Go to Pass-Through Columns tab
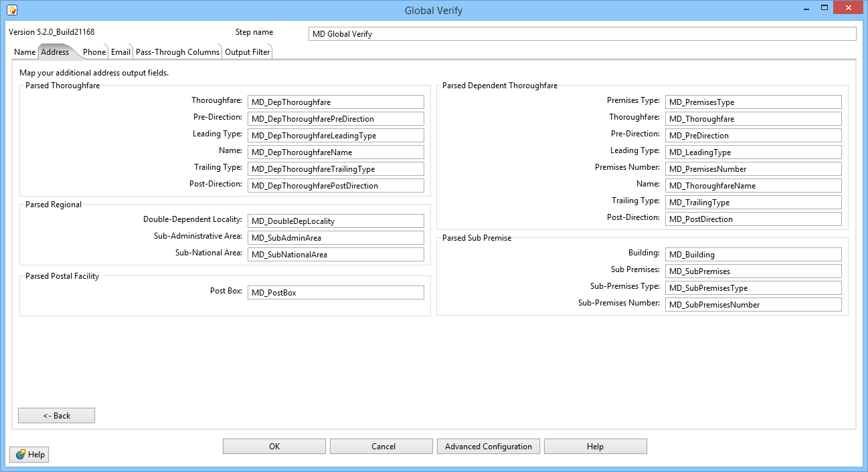The image size is (868, 472). [x=177, y=52]
